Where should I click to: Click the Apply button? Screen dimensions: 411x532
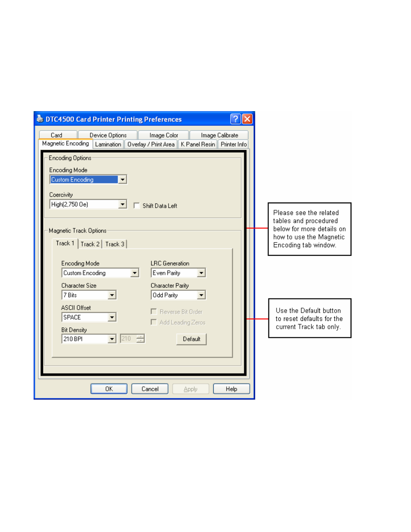[190, 389]
